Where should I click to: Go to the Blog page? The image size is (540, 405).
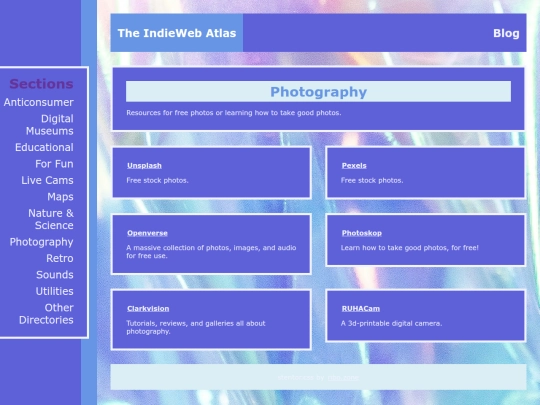point(506,33)
